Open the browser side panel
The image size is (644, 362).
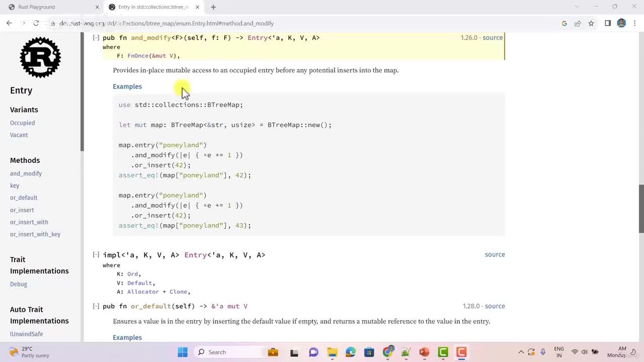click(608, 23)
